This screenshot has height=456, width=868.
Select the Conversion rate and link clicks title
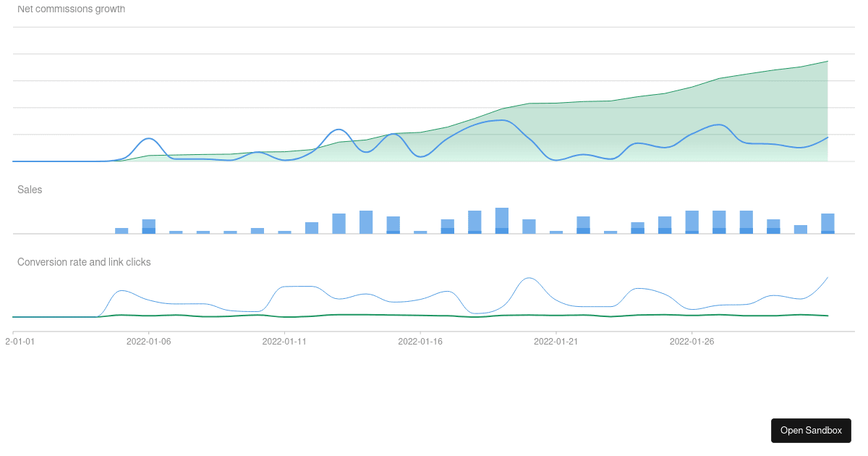pos(84,262)
